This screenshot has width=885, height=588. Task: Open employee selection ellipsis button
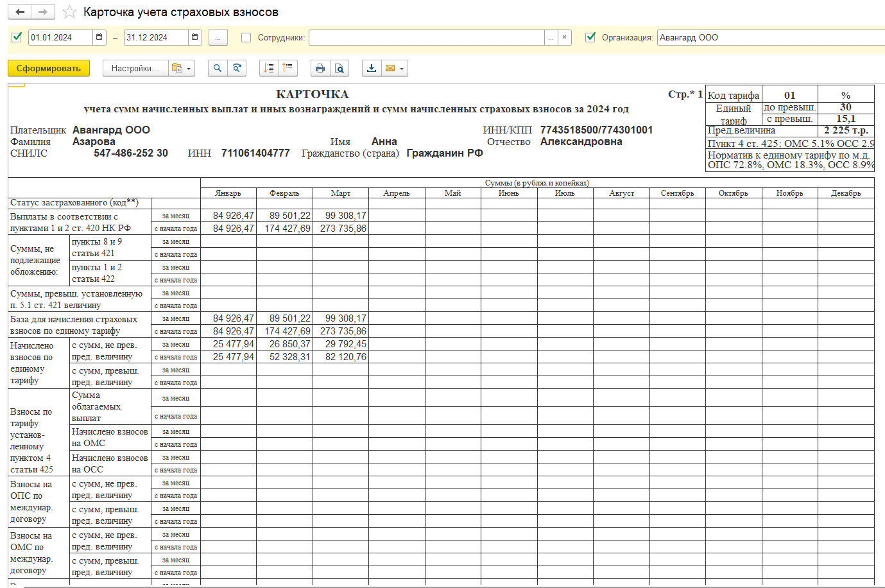pyautogui.click(x=551, y=37)
